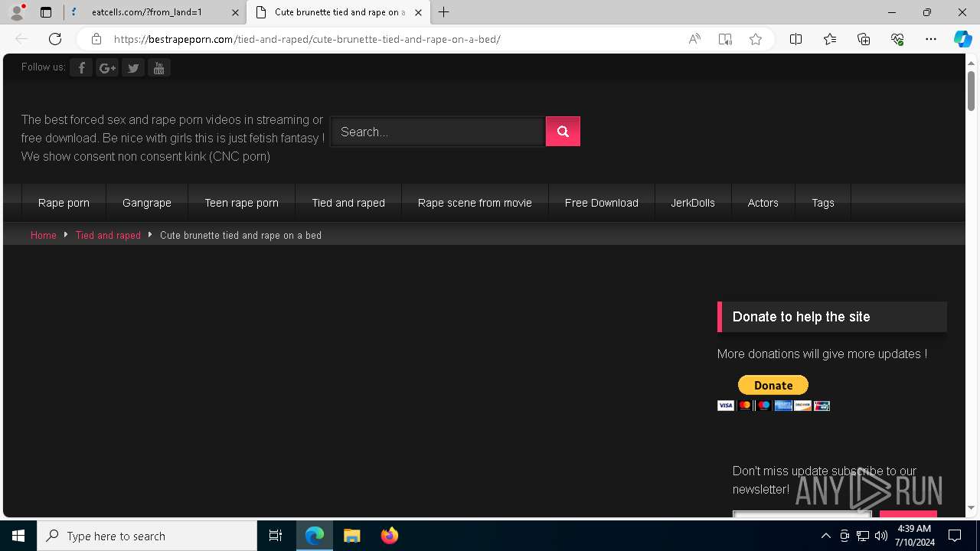Open the Copilot sidebar icon
This screenshot has height=551, width=980.
pyautogui.click(x=962, y=39)
